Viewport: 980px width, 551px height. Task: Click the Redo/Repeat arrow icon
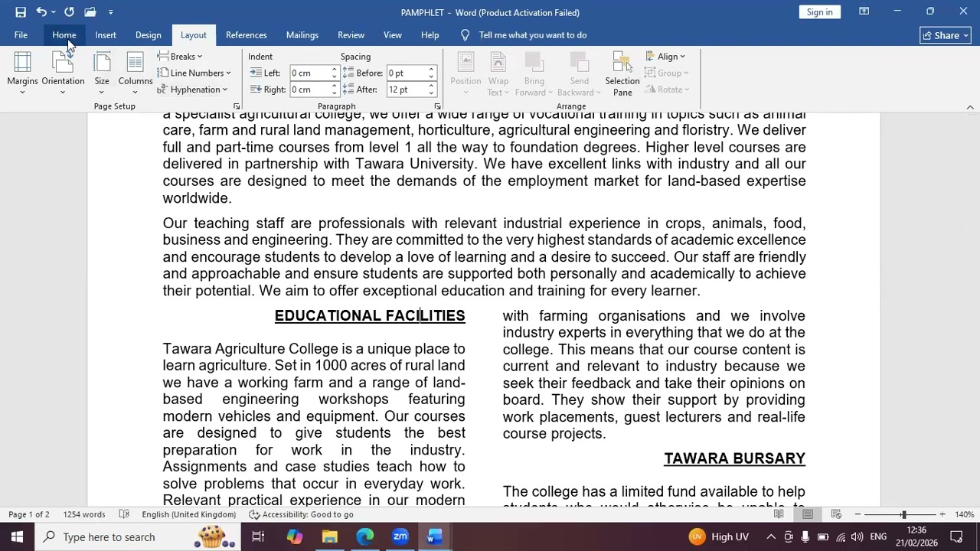[x=69, y=12]
